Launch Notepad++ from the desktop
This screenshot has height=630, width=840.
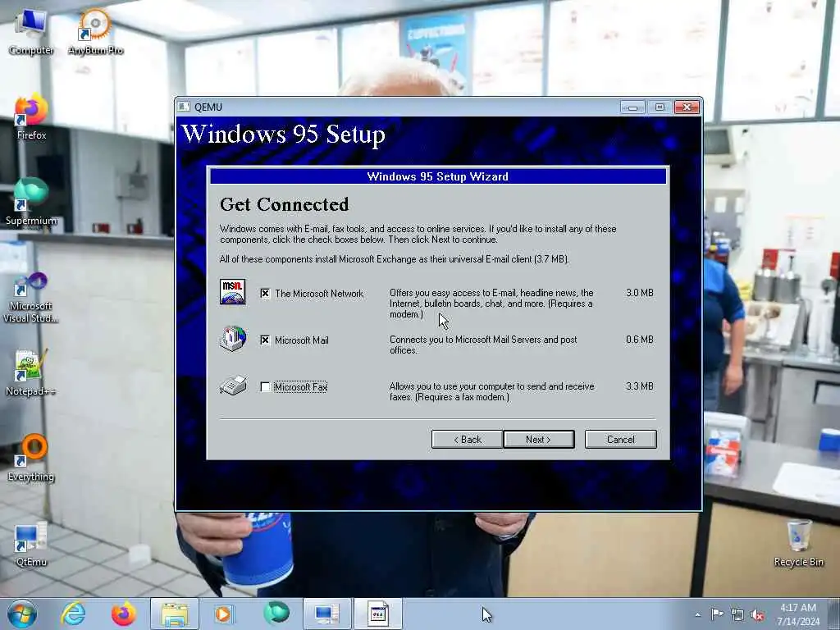(31, 373)
